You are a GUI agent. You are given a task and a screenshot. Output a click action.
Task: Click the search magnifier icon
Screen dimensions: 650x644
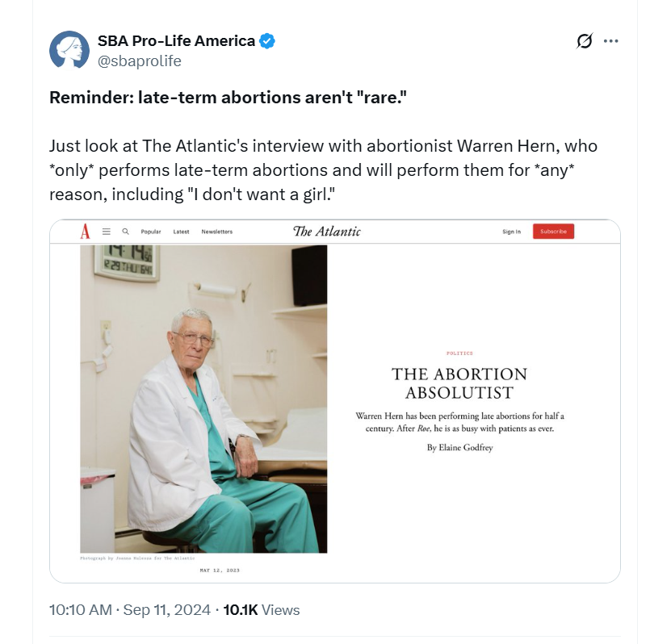tap(125, 232)
